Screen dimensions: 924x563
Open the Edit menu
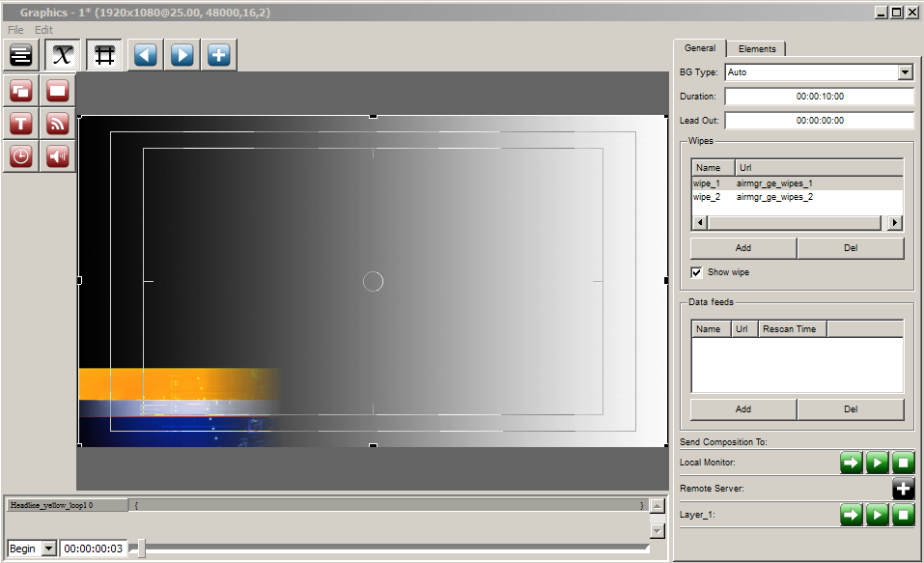click(x=43, y=30)
